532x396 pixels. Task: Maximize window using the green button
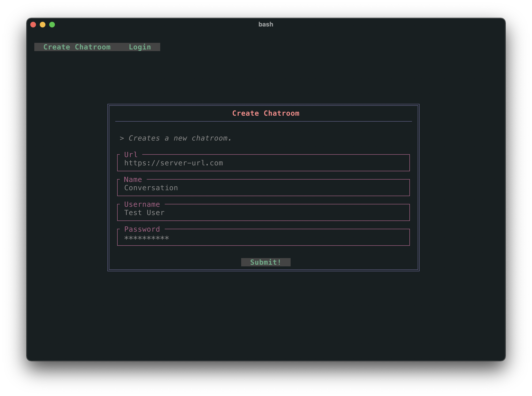tap(52, 25)
